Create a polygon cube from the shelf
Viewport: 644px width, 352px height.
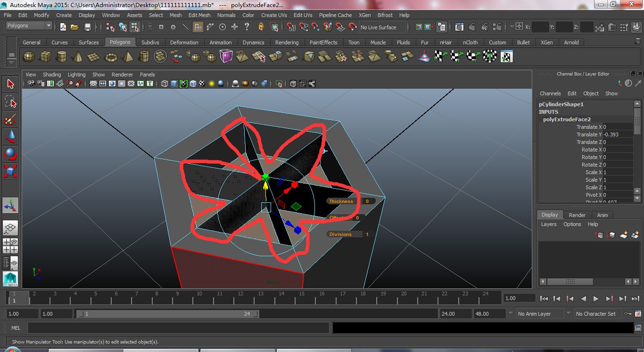pyautogui.click(x=46, y=57)
